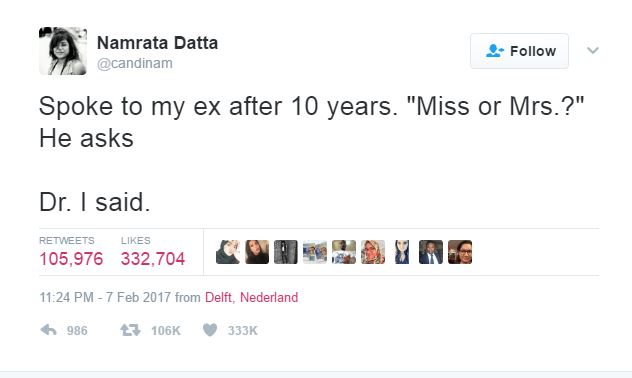This screenshot has height=378, width=632.
Task: Click the reply arrow icon
Action: coord(48,330)
